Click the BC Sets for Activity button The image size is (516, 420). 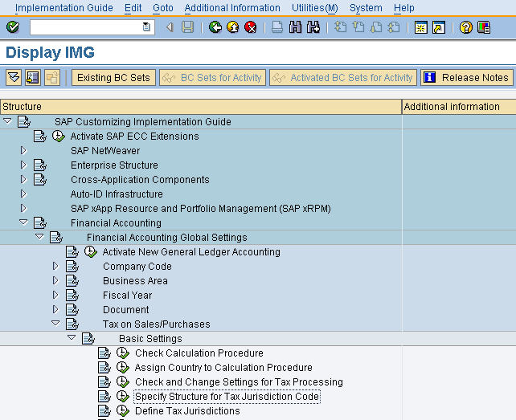click(212, 78)
